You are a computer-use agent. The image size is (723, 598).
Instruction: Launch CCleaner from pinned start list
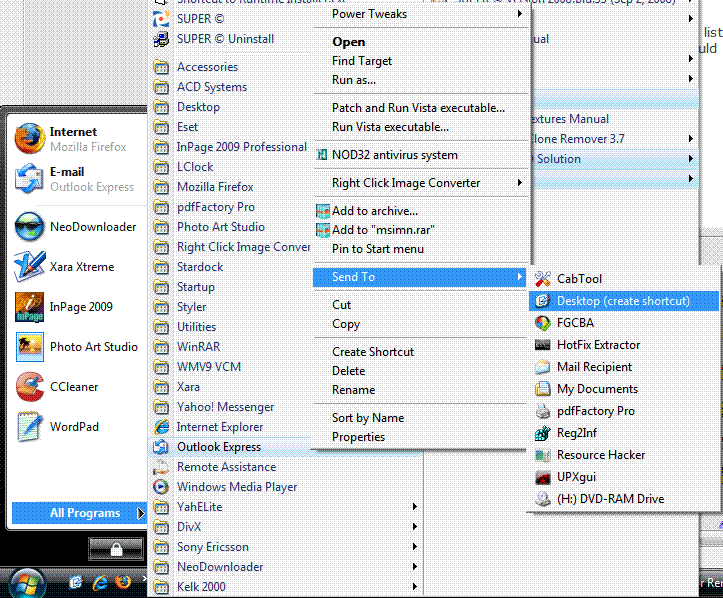coord(30,387)
